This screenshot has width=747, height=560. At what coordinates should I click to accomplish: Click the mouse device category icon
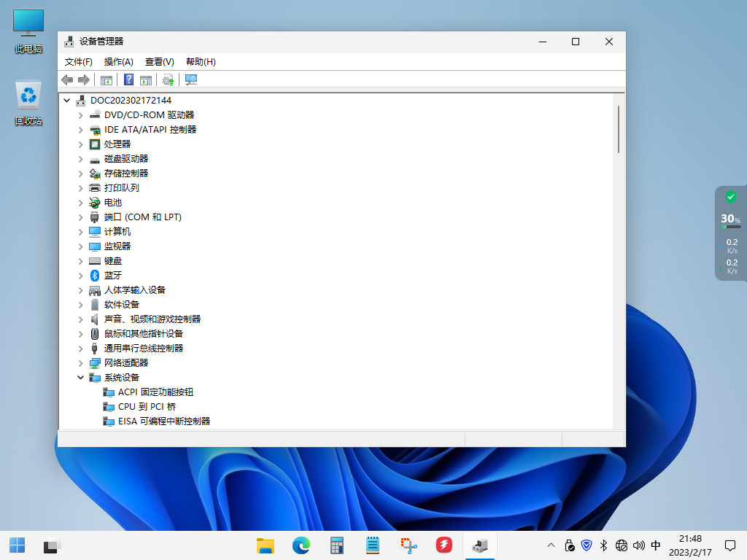pyautogui.click(x=95, y=334)
